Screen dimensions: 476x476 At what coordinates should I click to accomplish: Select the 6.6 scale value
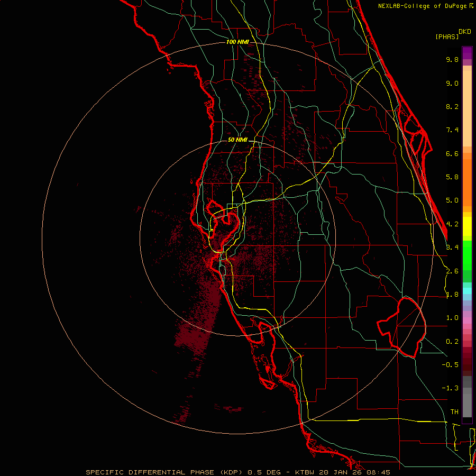click(452, 153)
